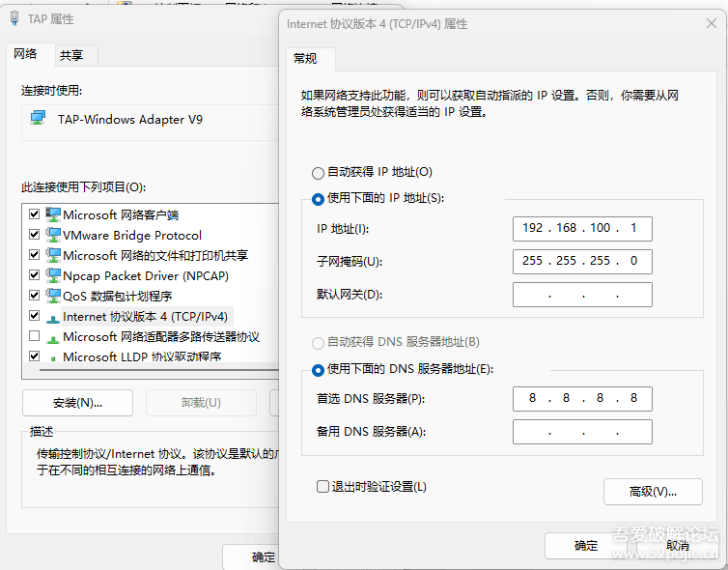The height and width of the screenshot is (570, 728).
Task: Click the Microsoft 网络的文件和打印机共享 item icon
Action: pyautogui.click(x=53, y=255)
